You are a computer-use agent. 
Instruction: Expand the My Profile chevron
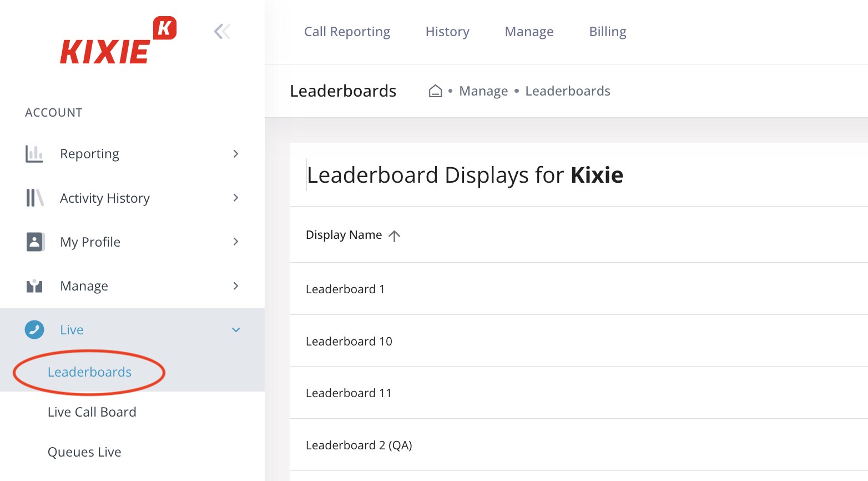236,242
